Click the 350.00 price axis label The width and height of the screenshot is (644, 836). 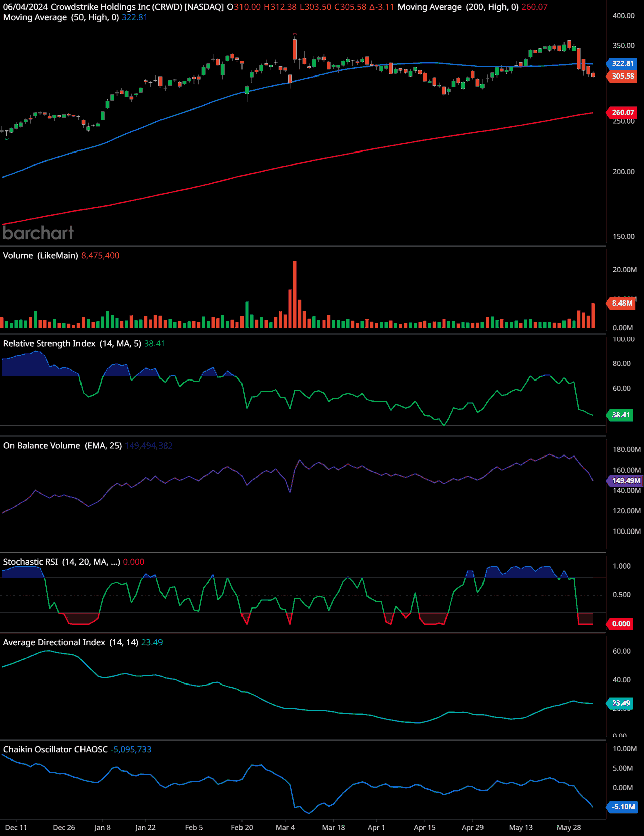pos(624,45)
